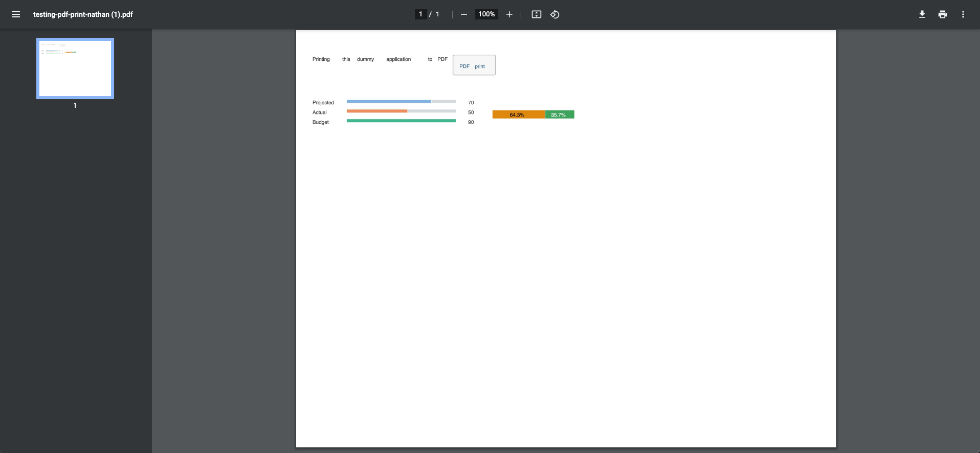Click the zoom in plus icon
Screen dimensions: 980x453
coord(509,14)
